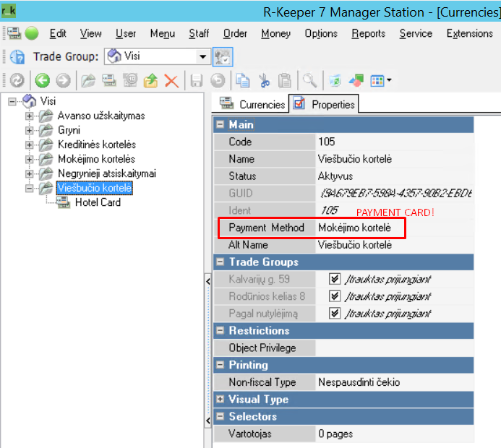Viewport: 501px width, 448px height.
Task: Collapse the Printing section
Action: point(220,365)
